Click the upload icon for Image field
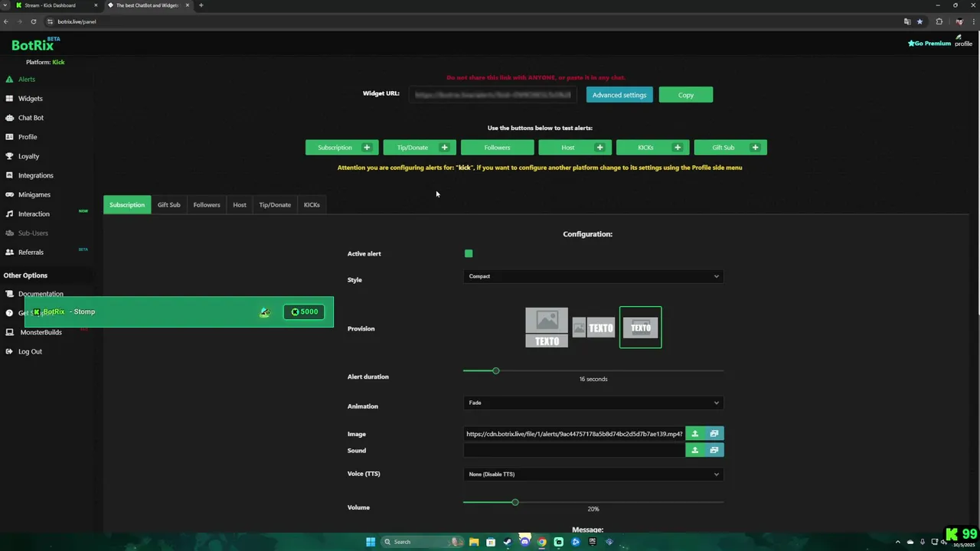Screen dimensions: 980x551 point(695,434)
